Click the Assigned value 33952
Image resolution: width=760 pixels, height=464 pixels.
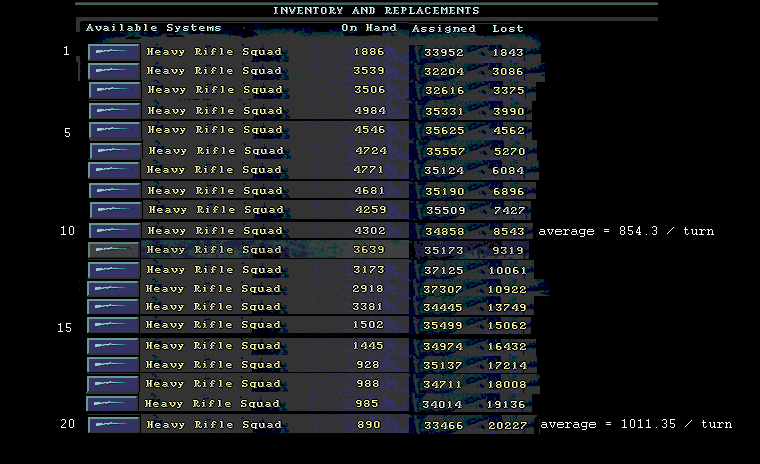click(444, 52)
